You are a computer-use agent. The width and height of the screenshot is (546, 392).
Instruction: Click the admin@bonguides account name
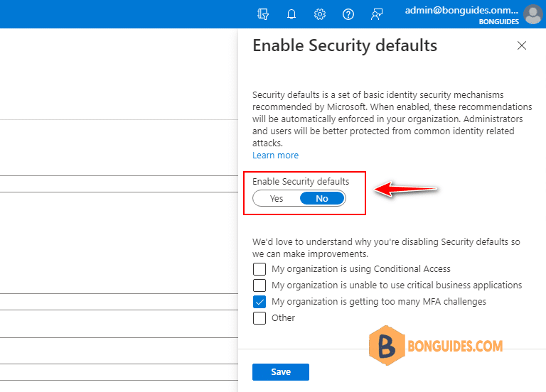pos(461,11)
